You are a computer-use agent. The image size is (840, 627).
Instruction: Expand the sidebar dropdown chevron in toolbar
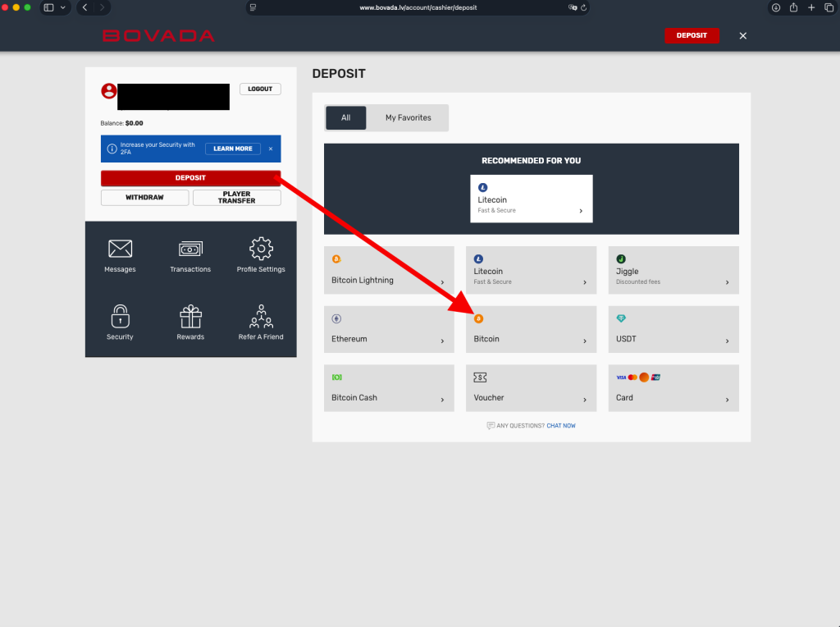tap(62, 7)
